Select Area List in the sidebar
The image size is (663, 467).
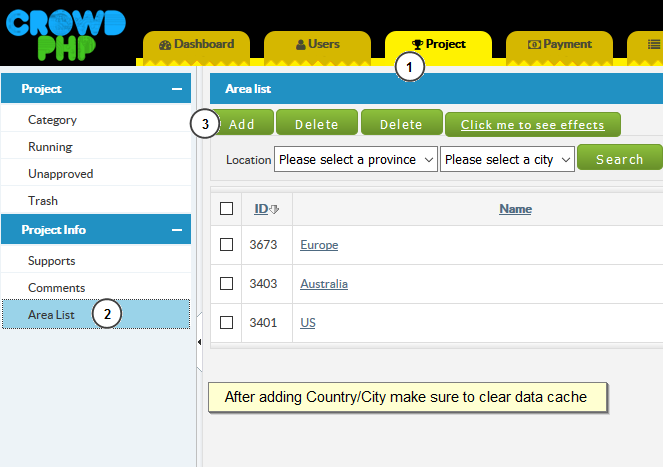(96, 314)
